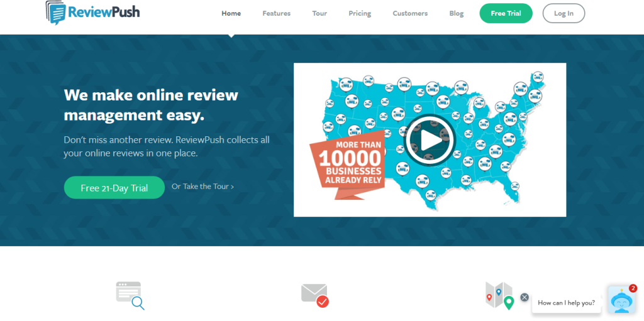Follow the 'Or Take the Tour' link
The image size is (644, 321).
[x=203, y=187]
